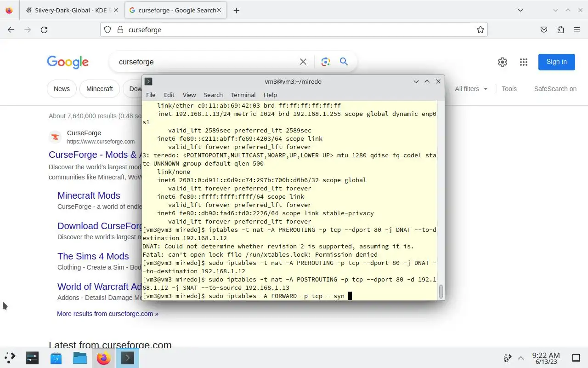Open the Dolphin file manager from taskbar
The height and width of the screenshot is (368, 588).
click(x=80, y=358)
